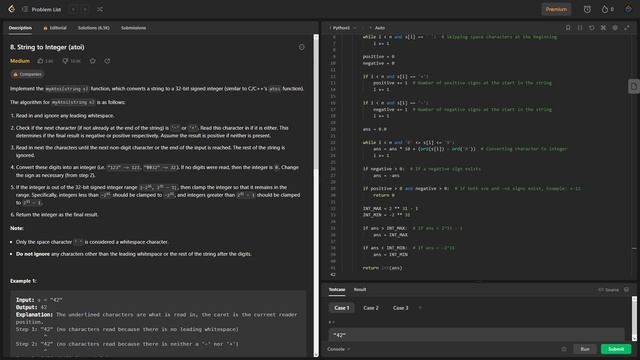Open the Submissions tab

[x=133, y=28]
